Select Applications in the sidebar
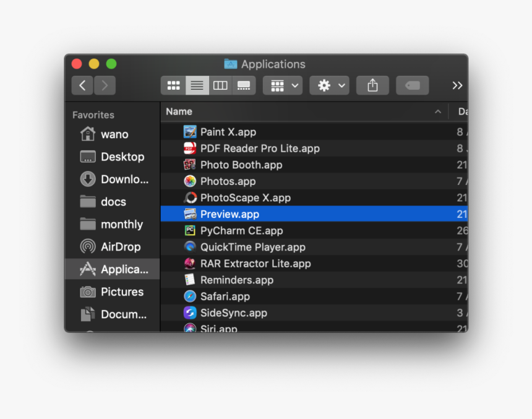The image size is (532, 419). [112, 269]
